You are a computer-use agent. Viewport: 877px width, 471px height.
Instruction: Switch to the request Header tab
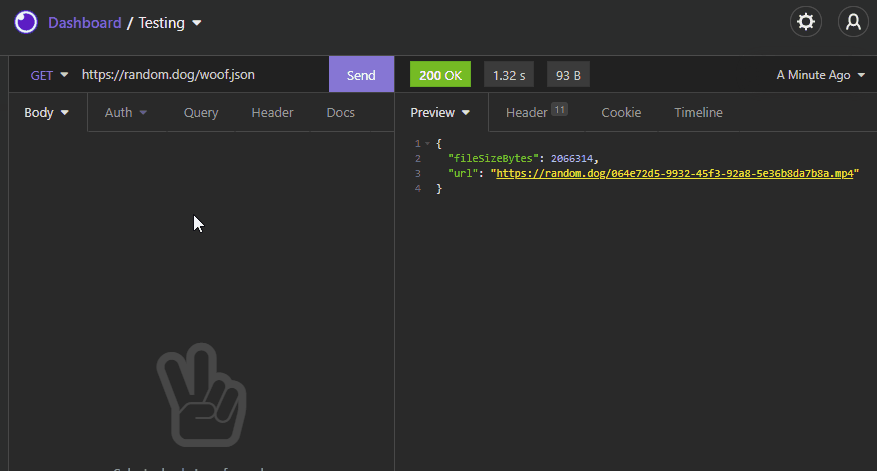pyautogui.click(x=272, y=112)
